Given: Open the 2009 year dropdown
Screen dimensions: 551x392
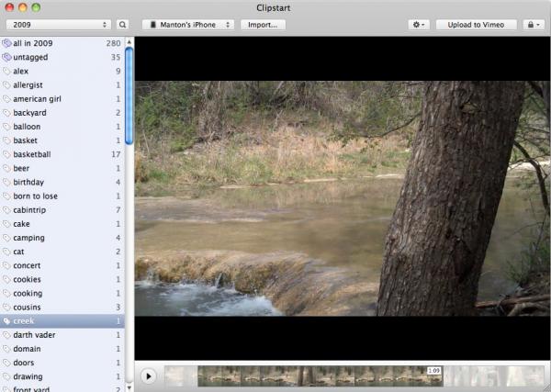Looking at the screenshot, I should pyautogui.click(x=59, y=25).
